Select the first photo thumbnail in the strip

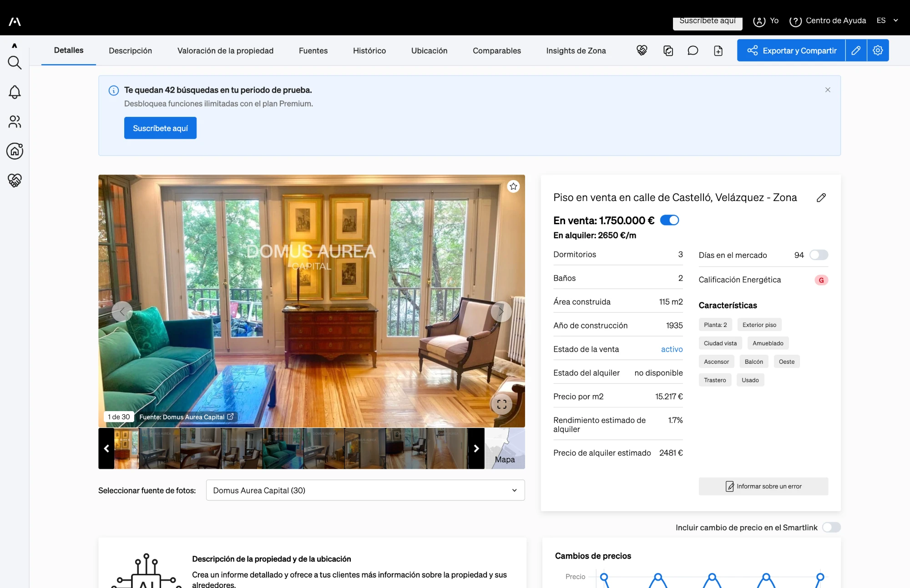pyautogui.click(x=126, y=448)
